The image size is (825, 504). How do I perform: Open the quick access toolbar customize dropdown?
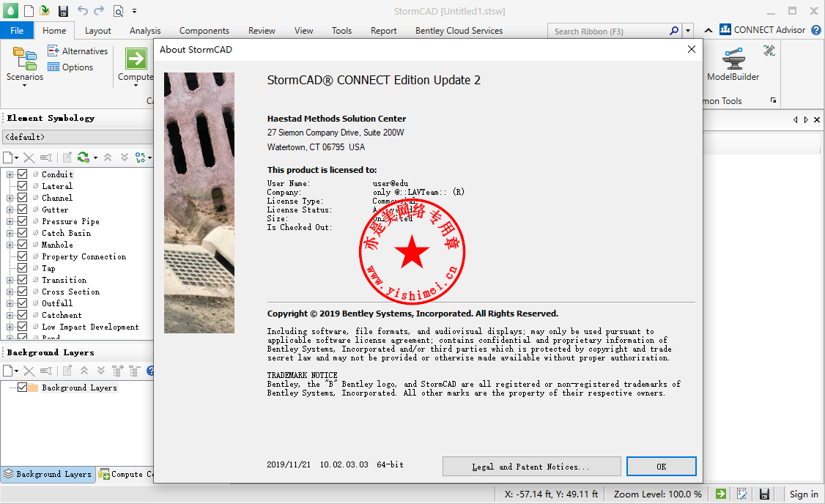pos(135,11)
